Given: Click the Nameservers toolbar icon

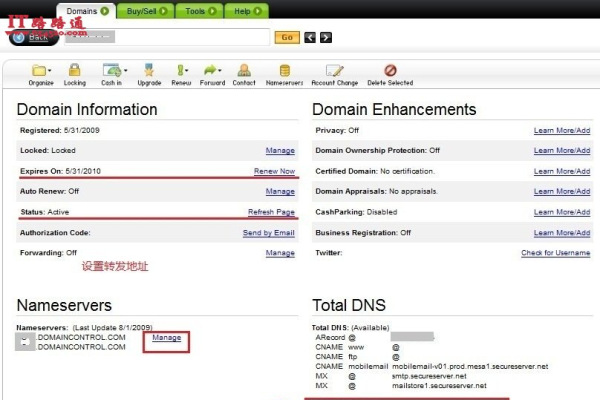Looking at the screenshot, I should [284, 71].
